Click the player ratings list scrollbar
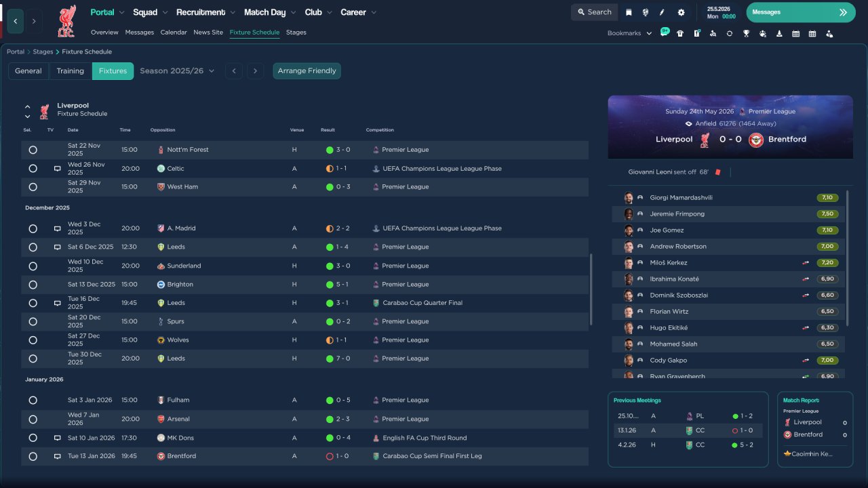868x488 pixels. click(848, 258)
